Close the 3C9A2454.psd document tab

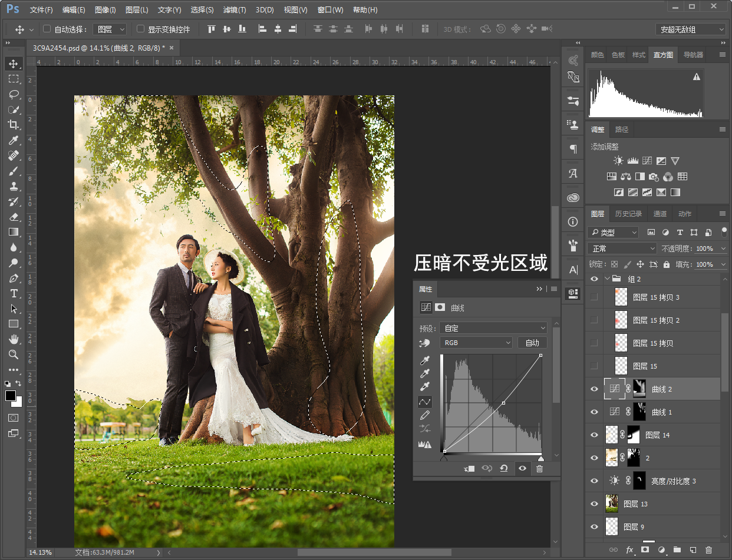point(172,48)
